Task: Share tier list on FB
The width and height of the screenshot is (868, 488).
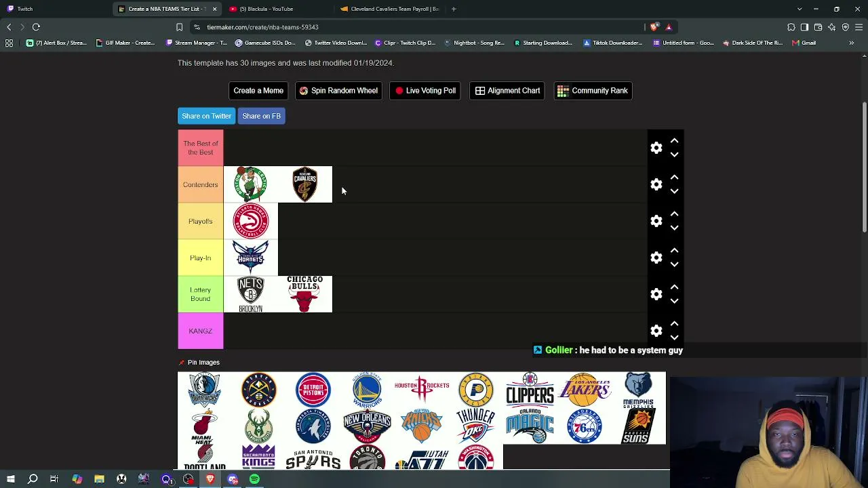Action: click(261, 116)
